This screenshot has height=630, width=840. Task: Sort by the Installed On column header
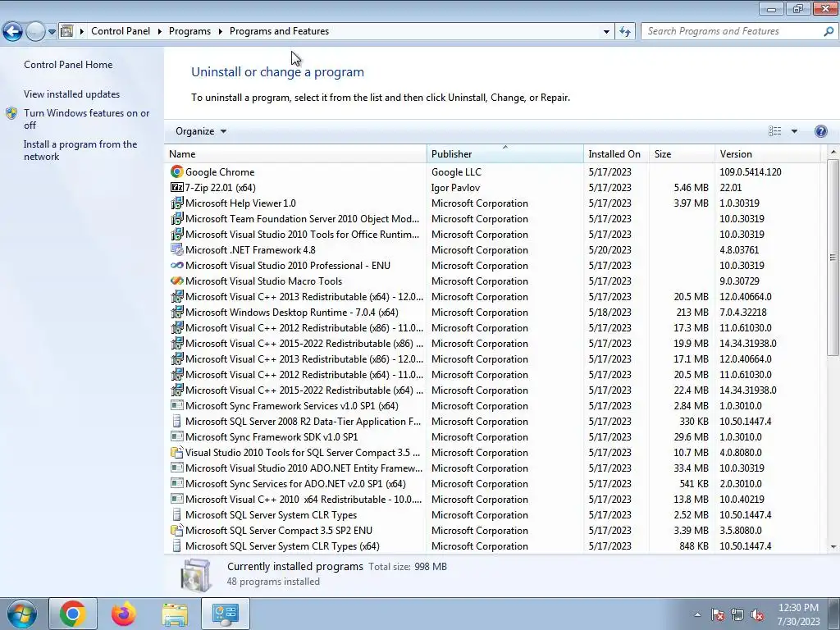tap(616, 153)
